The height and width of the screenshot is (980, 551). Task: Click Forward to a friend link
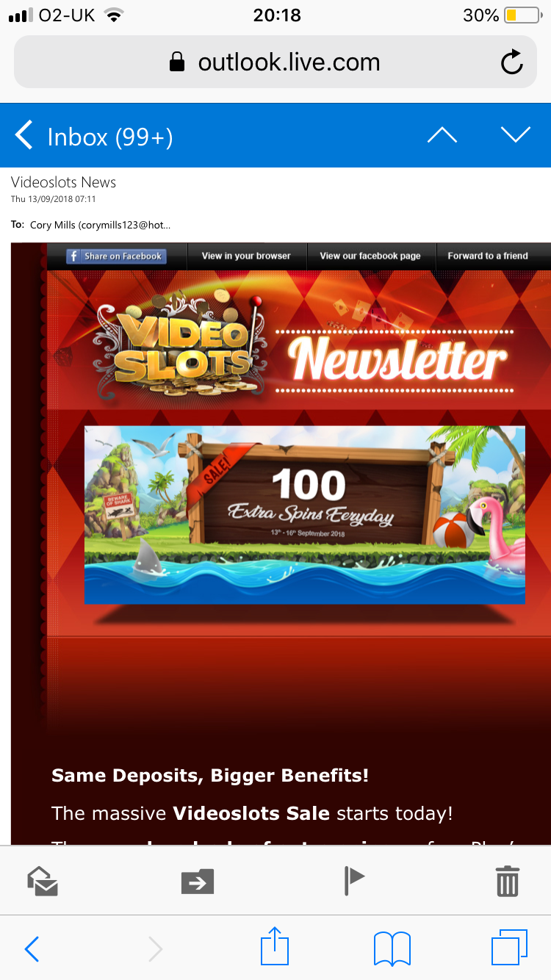tap(488, 256)
